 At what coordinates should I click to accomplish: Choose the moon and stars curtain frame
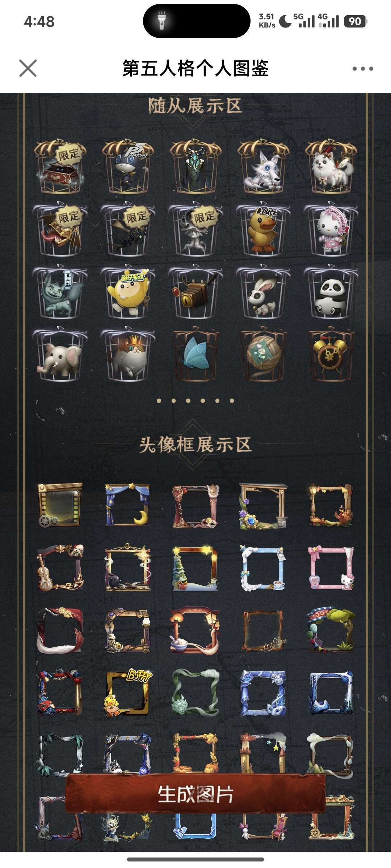[x=127, y=505]
